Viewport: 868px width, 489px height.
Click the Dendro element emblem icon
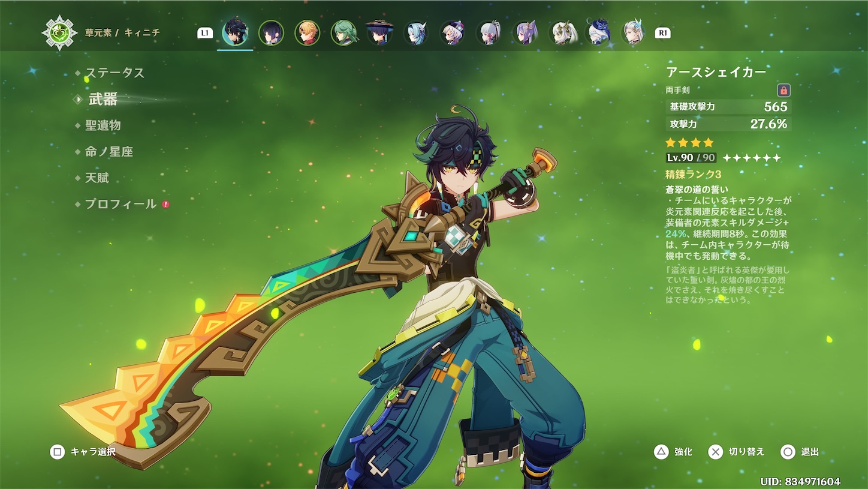point(59,33)
